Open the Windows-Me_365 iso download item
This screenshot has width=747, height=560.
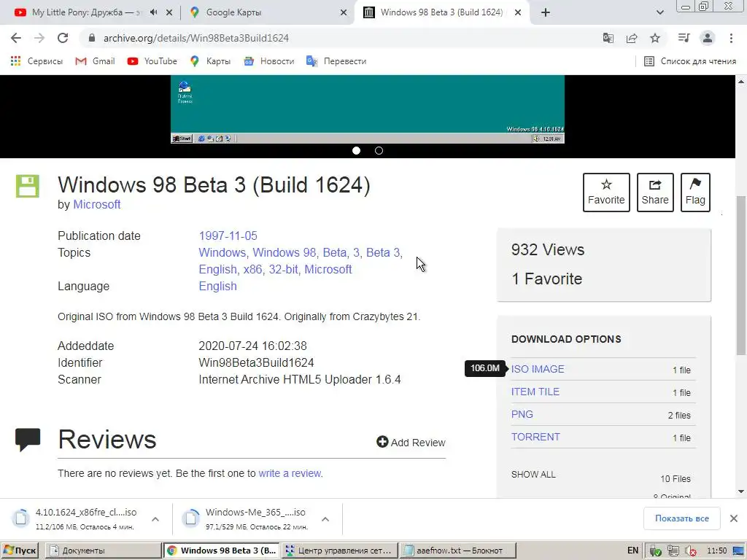click(x=248, y=518)
